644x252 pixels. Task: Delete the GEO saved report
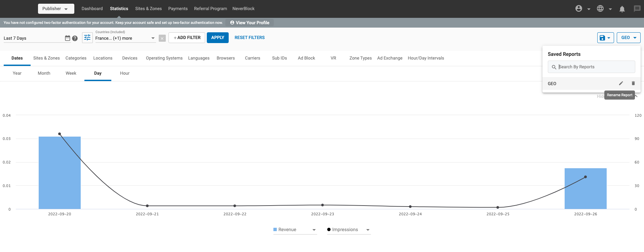point(633,83)
